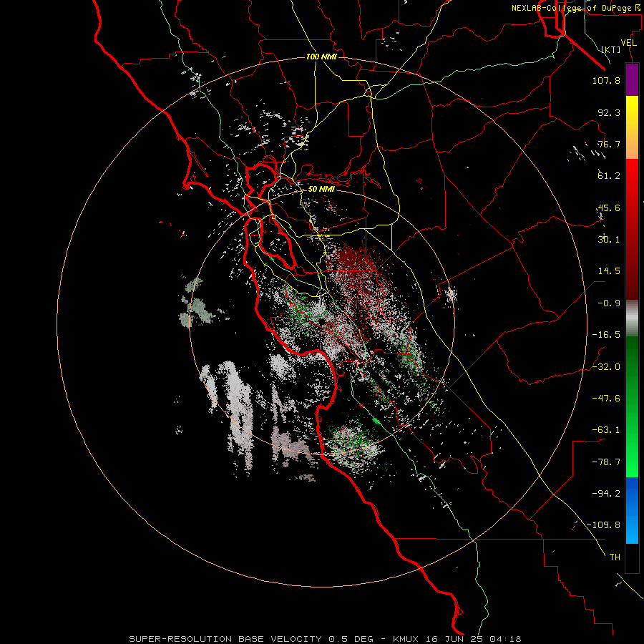
Task: Select the -47.6 legend value
Action: coord(606,399)
